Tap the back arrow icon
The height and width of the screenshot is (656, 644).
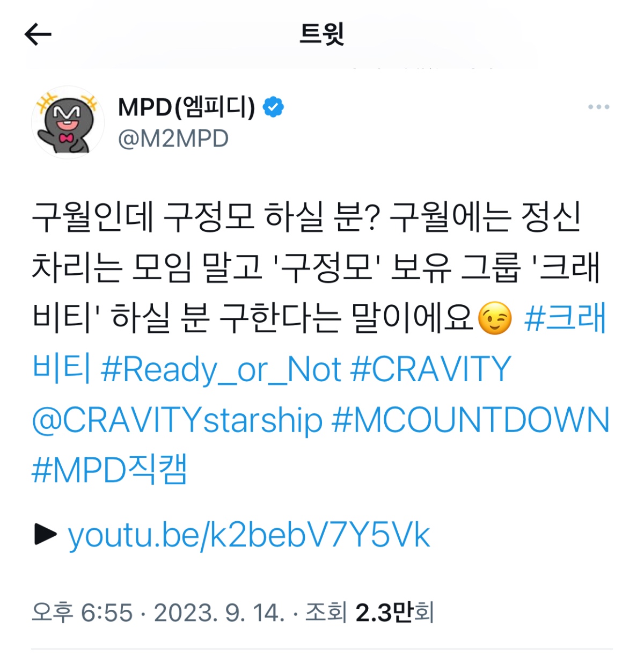38,35
